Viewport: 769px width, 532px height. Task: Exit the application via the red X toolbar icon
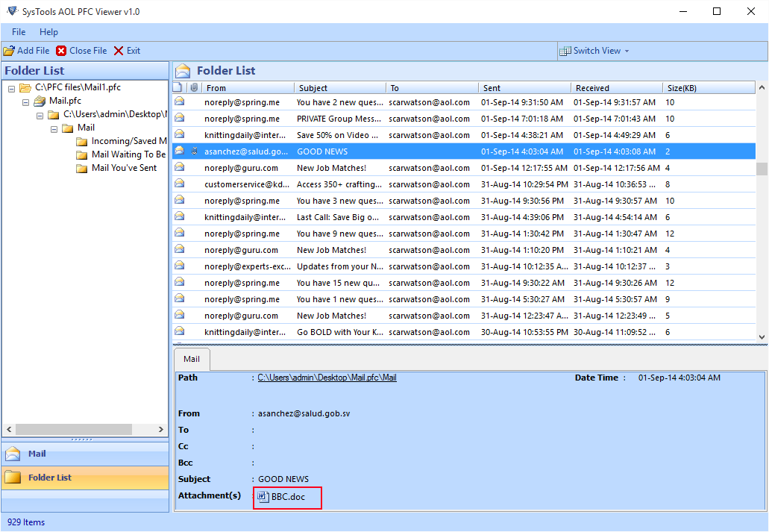coord(117,51)
